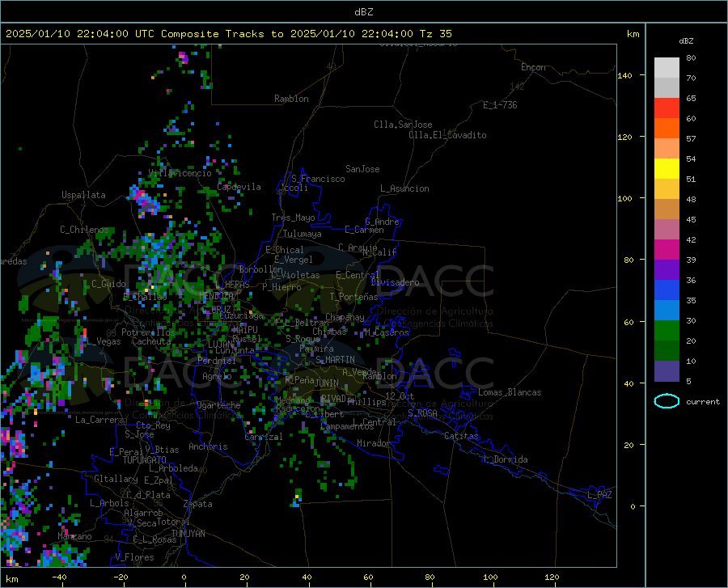Screen dimensions: 728x588
Task: Click the E_1-736 map label
Action: pyautogui.click(x=500, y=105)
